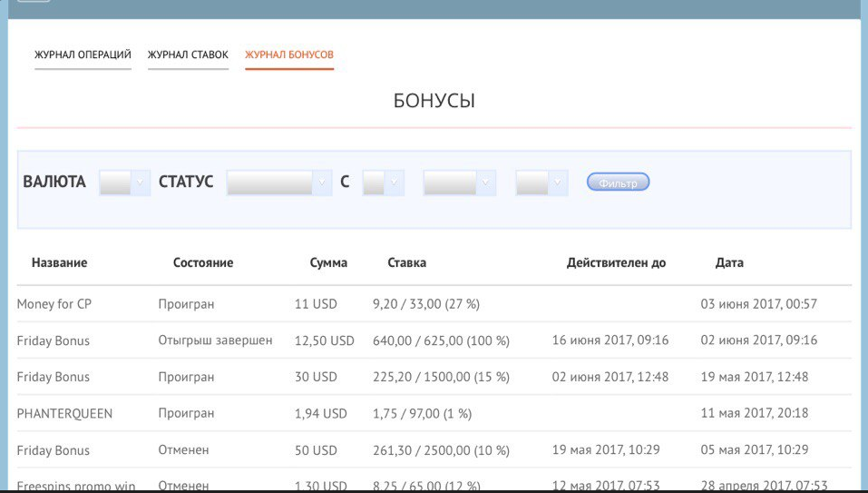868x493 pixels.
Task: Select the Money for CP bonus row
Action: click(54, 304)
